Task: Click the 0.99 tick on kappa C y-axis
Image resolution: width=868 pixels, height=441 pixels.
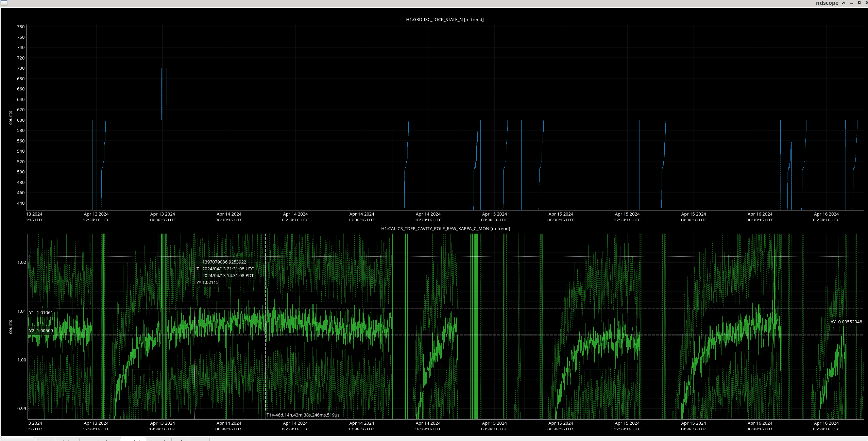Action: click(x=22, y=408)
